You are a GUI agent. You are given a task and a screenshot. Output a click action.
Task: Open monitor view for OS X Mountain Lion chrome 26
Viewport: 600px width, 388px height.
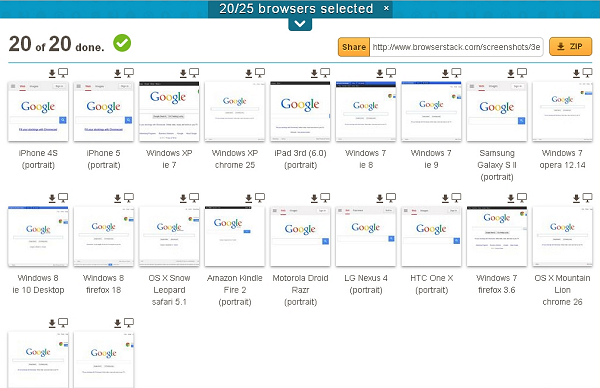pos(587,198)
